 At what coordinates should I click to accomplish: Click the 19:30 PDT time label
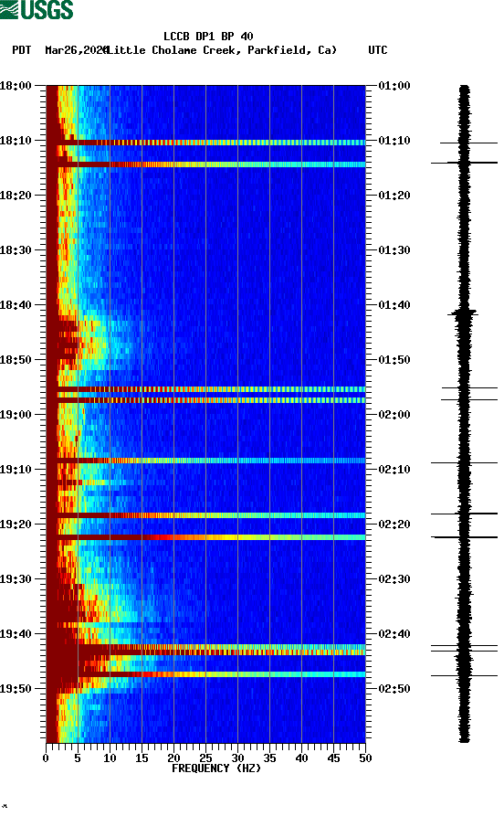point(16,579)
